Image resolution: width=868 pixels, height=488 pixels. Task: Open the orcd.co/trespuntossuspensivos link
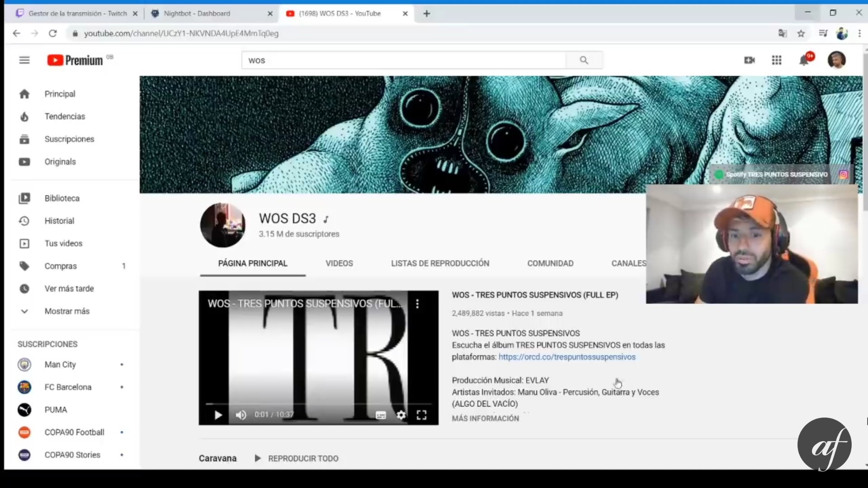(x=566, y=357)
